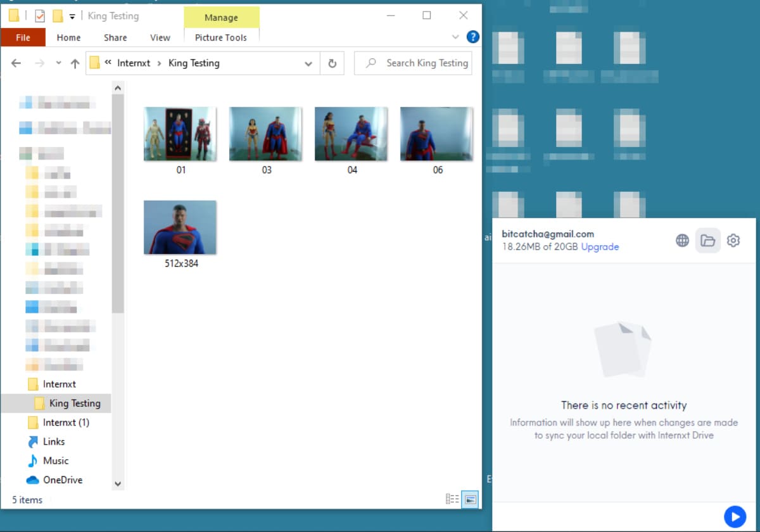Open sync folder icon in Internxt panel

(x=707, y=241)
